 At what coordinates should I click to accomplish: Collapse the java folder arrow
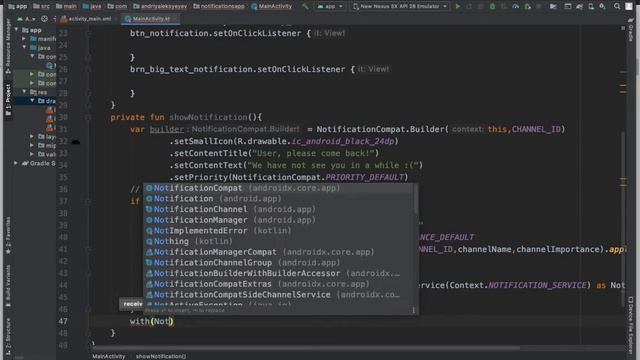[24, 47]
